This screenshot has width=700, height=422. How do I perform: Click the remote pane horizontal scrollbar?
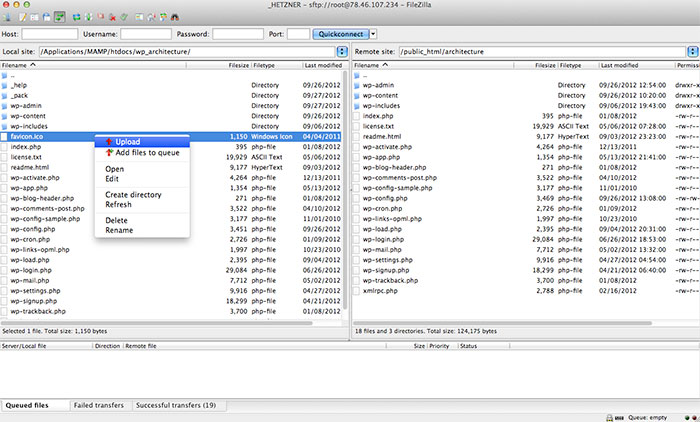[503, 323]
